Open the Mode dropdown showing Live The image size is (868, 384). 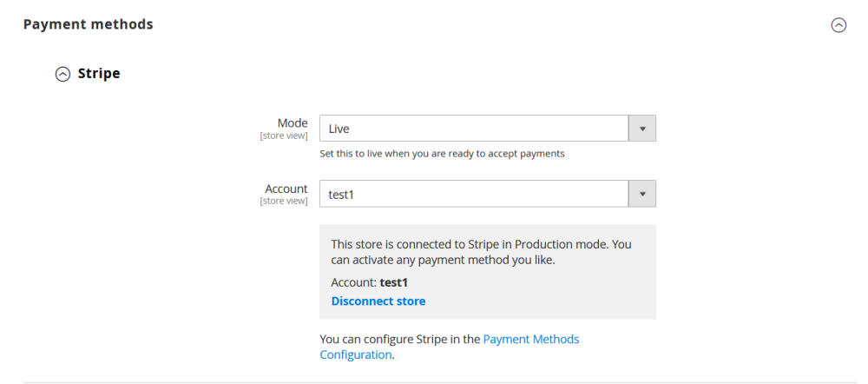coord(488,129)
